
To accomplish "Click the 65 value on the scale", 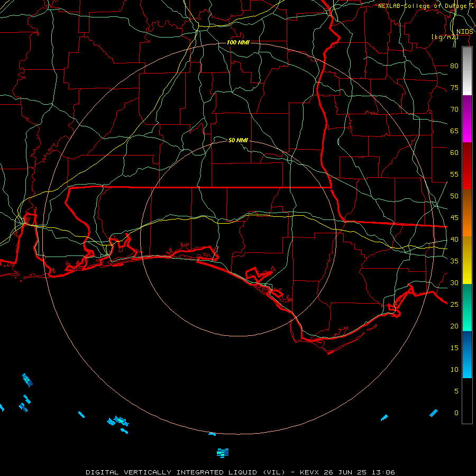I will 454,131.
